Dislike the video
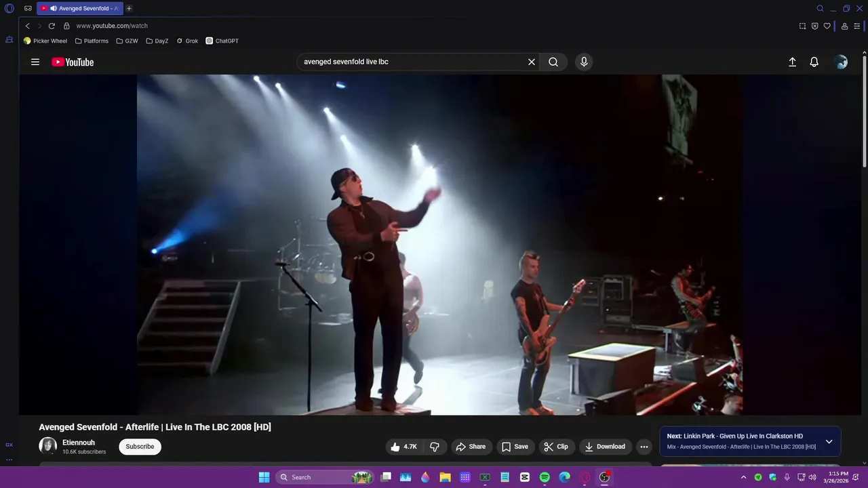This screenshot has width=868, height=488. click(x=435, y=447)
